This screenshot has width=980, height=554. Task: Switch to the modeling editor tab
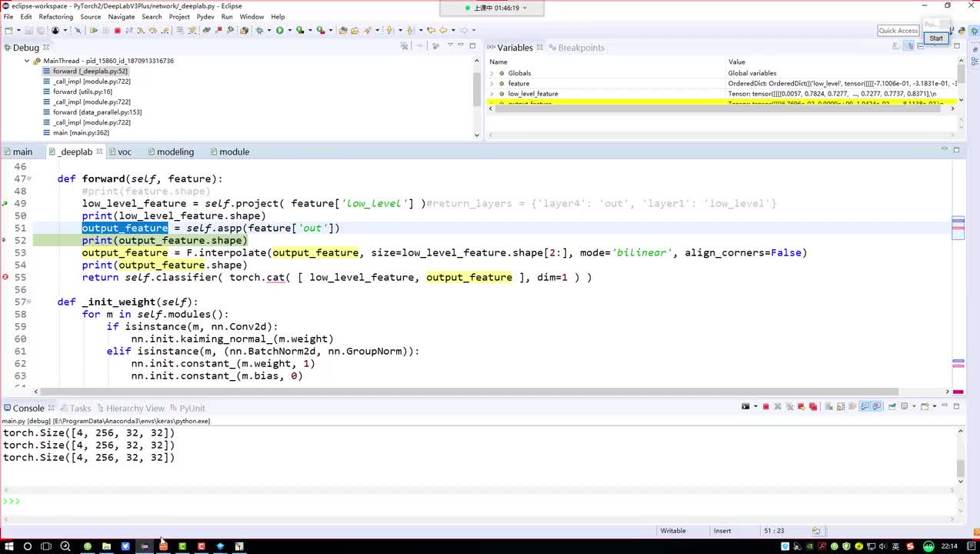click(x=175, y=152)
